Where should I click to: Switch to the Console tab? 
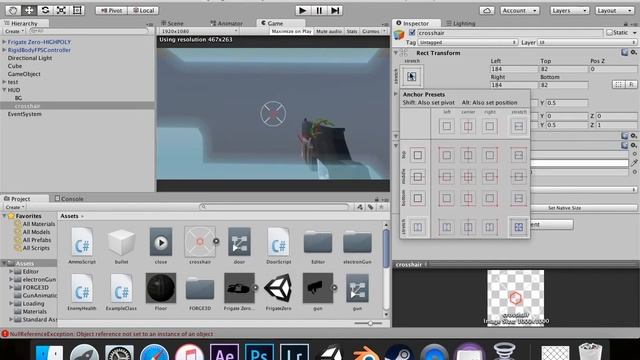click(69, 199)
